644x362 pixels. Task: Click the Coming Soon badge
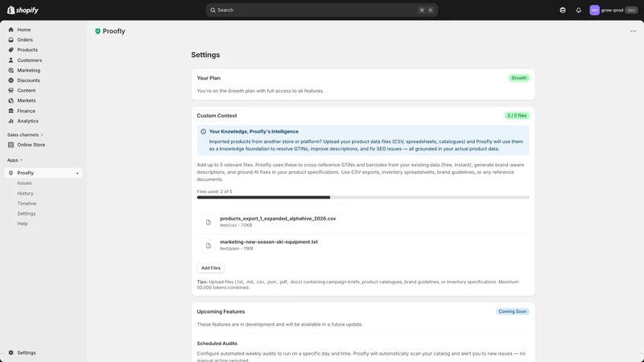(512, 311)
